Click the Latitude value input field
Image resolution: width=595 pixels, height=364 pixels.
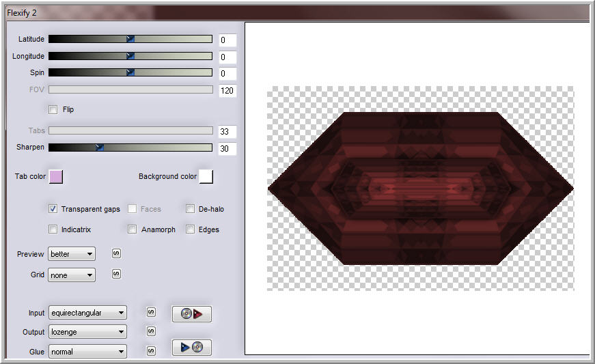pos(227,40)
